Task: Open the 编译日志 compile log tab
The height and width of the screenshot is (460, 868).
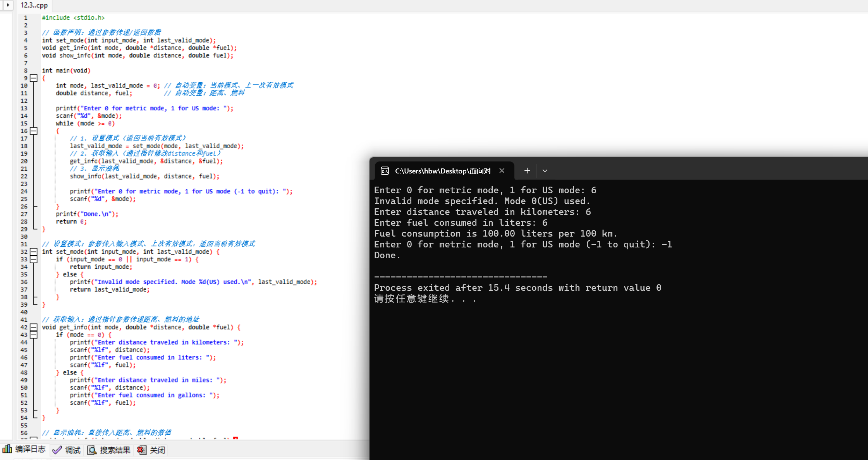Action: (30, 450)
